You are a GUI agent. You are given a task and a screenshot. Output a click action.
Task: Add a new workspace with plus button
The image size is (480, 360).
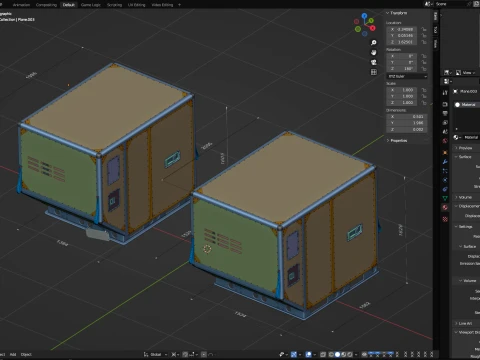point(179,5)
